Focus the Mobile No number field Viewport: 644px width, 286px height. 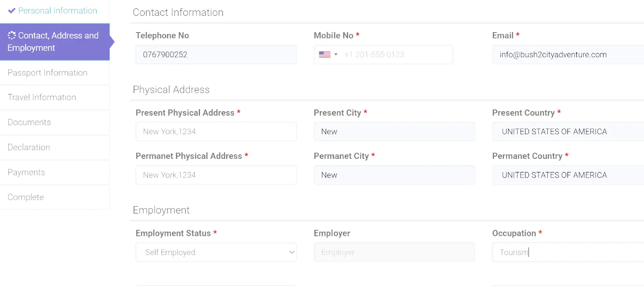[396, 54]
